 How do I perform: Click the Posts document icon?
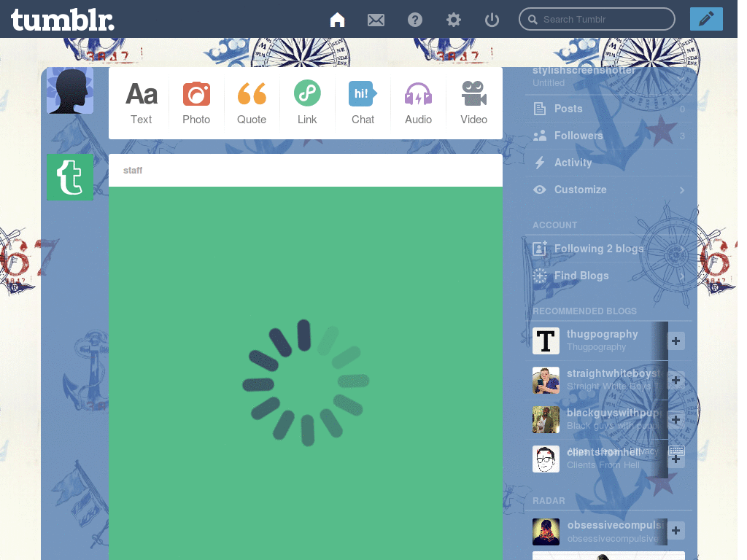coord(540,109)
